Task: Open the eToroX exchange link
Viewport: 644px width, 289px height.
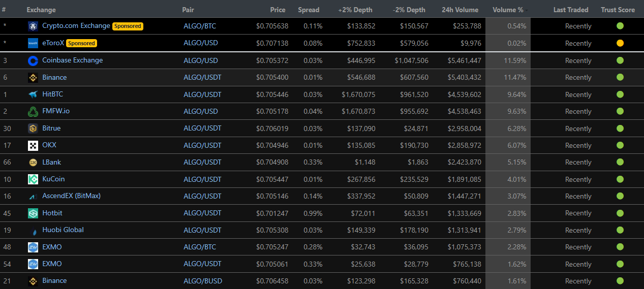Action: (x=53, y=43)
